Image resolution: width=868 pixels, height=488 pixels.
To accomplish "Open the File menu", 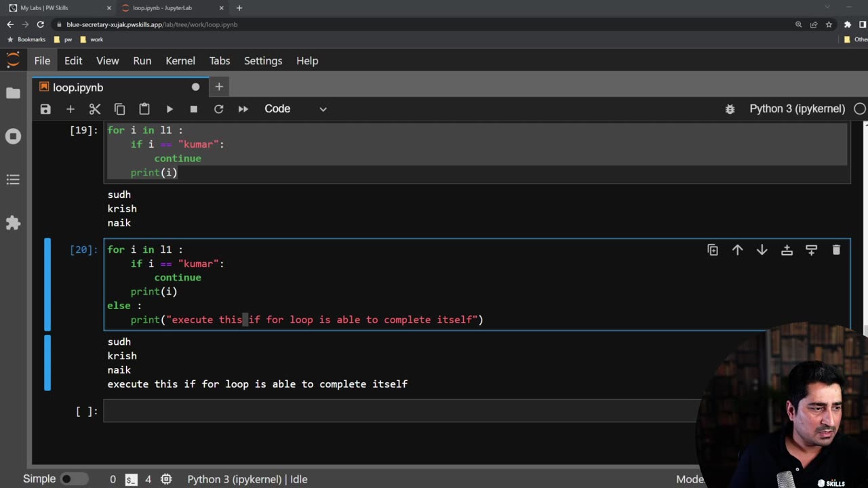I will click(42, 60).
